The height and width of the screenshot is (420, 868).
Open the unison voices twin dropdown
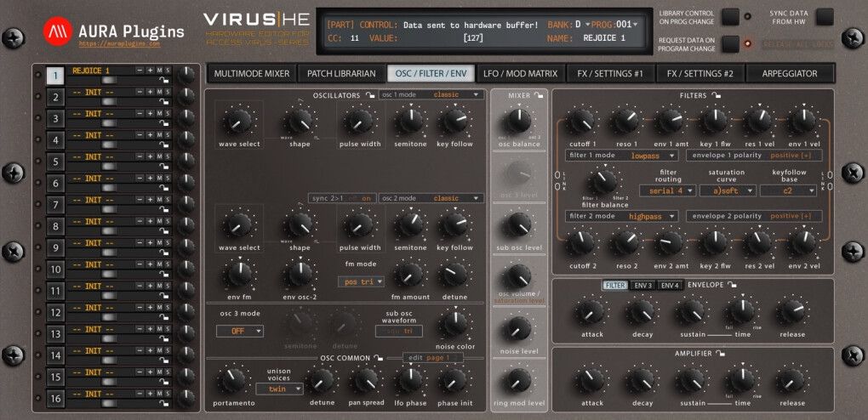[x=280, y=389]
